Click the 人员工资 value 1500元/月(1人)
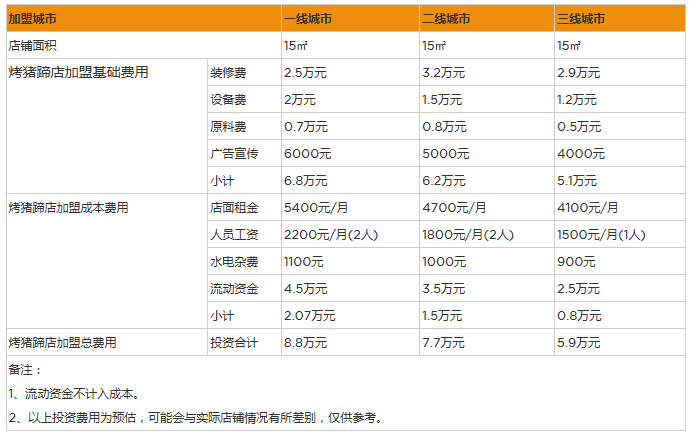Image resolution: width=694 pixels, height=439 pixels. click(x=604, y=235)
